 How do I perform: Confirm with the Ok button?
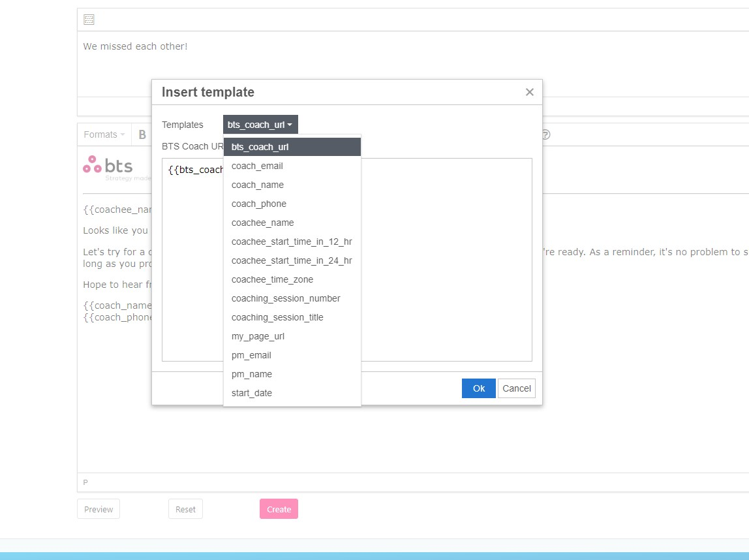click(x=479, y=388)
